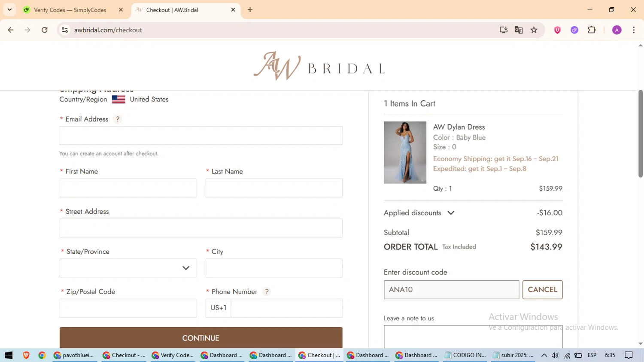
Task: Click the 6:35 taskbar clock
Action: (x=610, y=355)
